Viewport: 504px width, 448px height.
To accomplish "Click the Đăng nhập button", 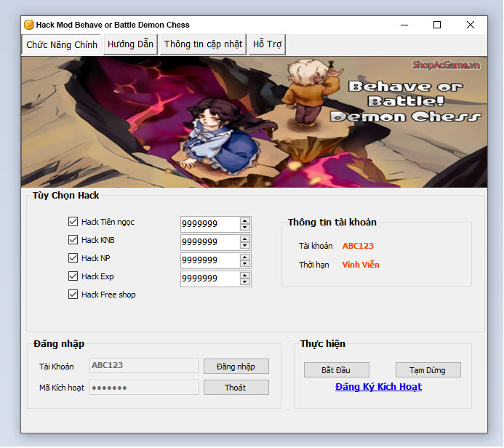I will (236, 367).
